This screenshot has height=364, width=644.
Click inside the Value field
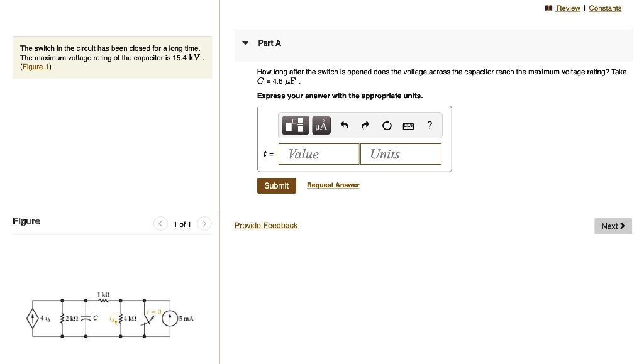click(x=319, y=154)
